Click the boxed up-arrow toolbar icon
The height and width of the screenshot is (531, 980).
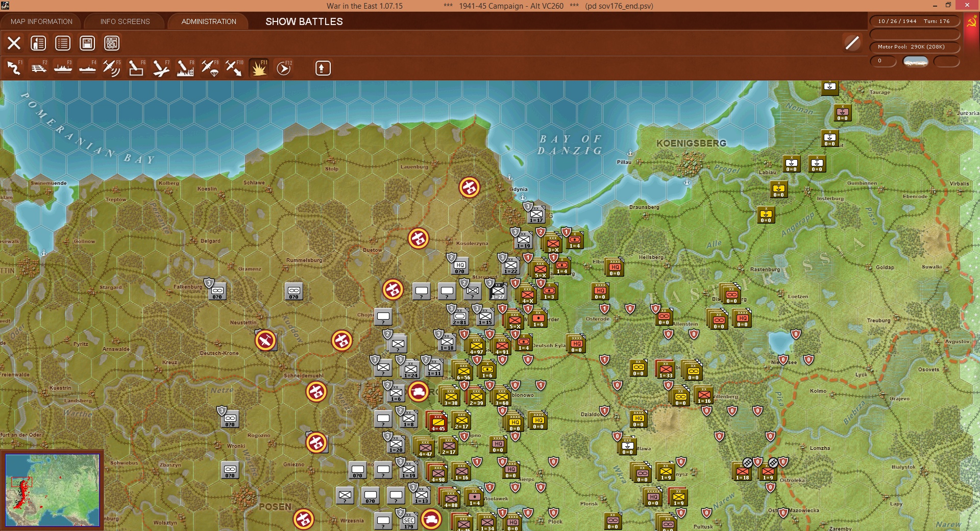point(323,68)
